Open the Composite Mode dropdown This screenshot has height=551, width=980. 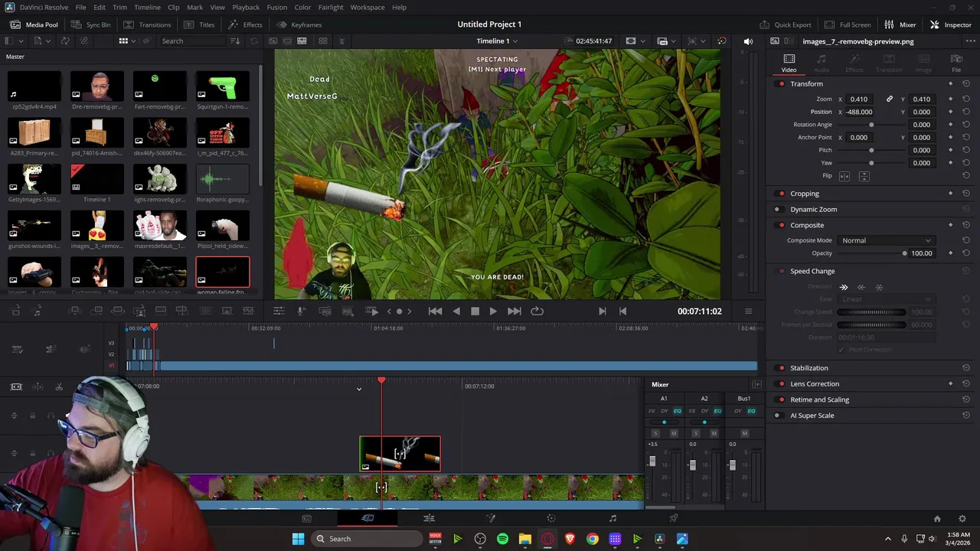click(886, 240)
